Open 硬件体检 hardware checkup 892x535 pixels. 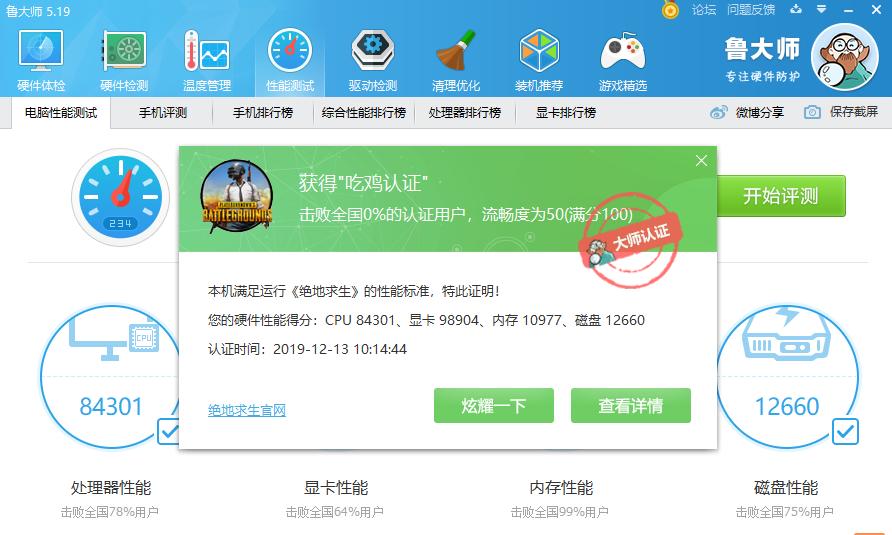(41, 61)
